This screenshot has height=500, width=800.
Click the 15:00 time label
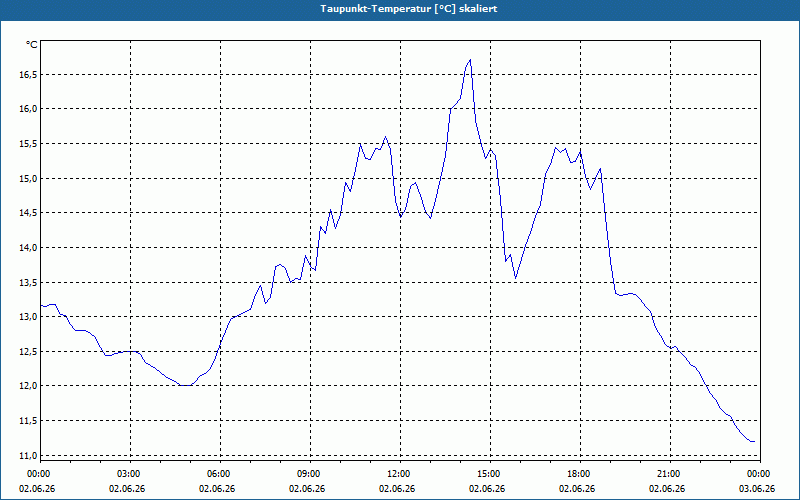tap(490, 474)
